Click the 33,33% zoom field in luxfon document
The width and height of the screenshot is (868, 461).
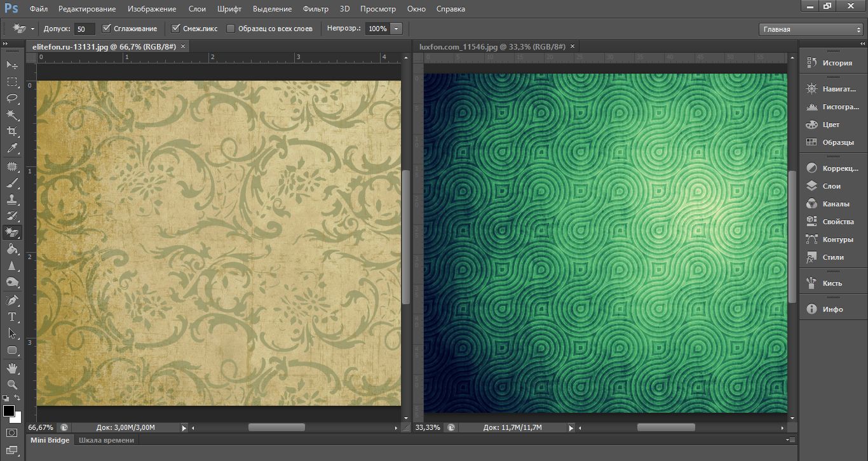(428, 428)
